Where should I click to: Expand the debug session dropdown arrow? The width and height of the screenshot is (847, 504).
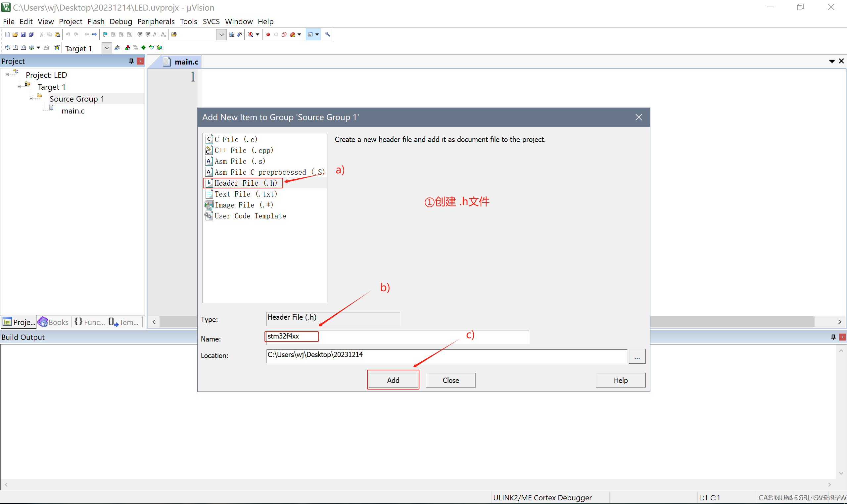258,34
